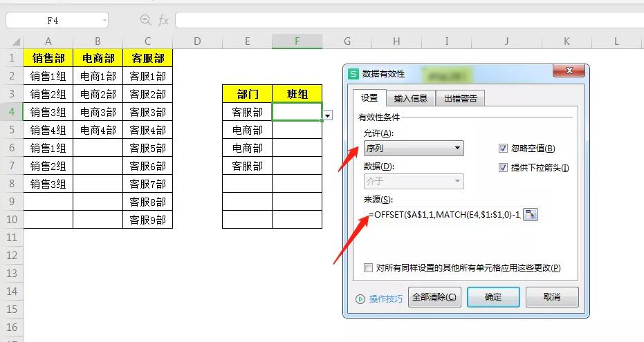Close the 数据有效性 dialog

569,70
